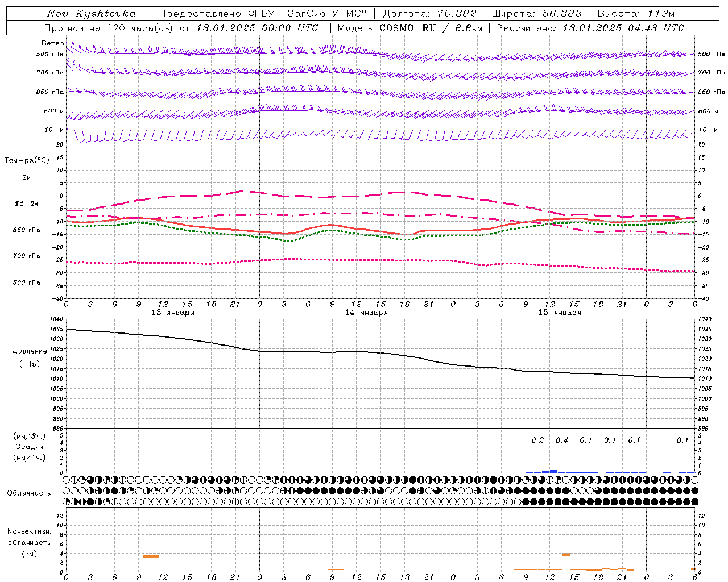Click the Ветер wind panel label

(52, 43)
